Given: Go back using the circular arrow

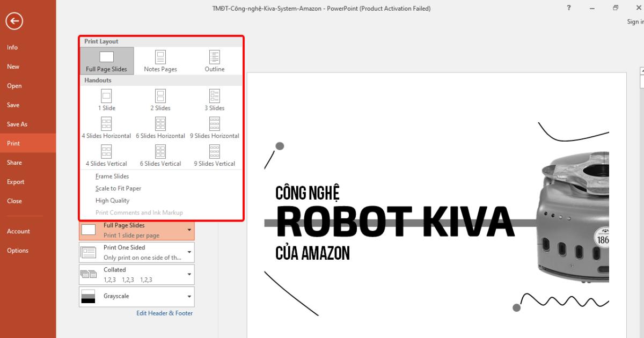Looking at the screenshot, I should [x=14, y=21].
